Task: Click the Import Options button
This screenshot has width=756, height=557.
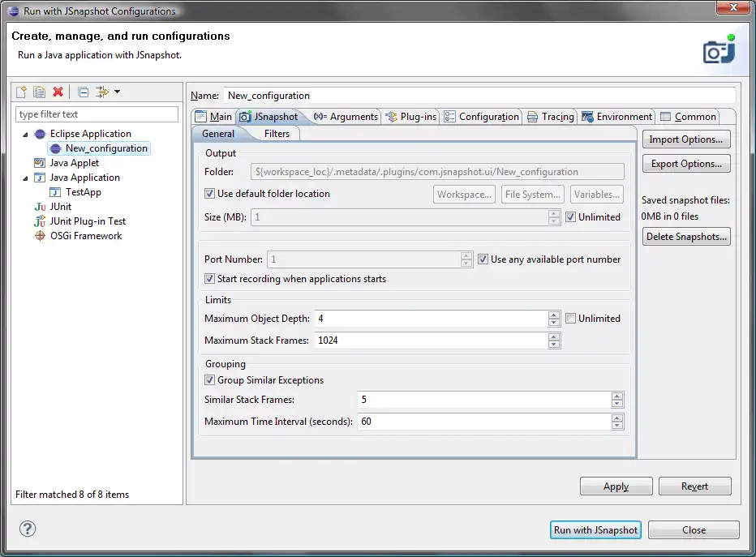Action: pos(686,139)
